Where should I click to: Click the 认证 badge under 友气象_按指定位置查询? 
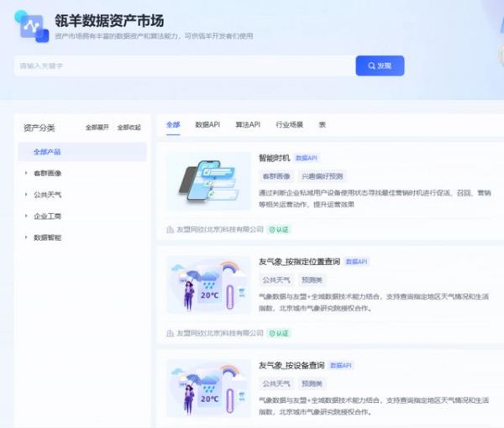click(x=280, y=333)
